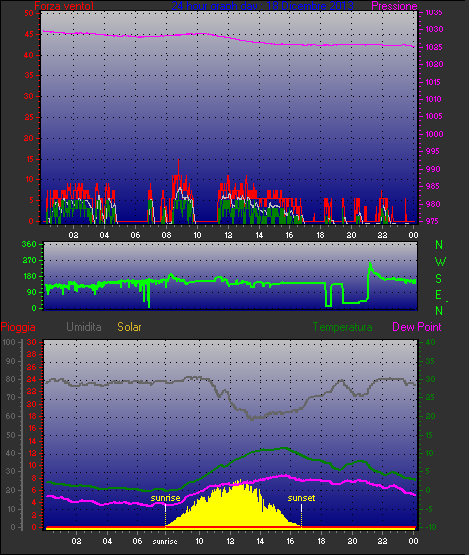
Task: Click the wind gust peak near 09 hours
Action: pos(178,161)
